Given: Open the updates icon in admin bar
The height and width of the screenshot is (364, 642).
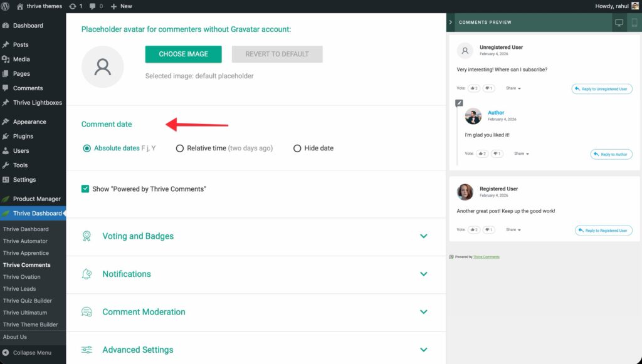Looking at the screenshot, I should (x=75, y=6).
